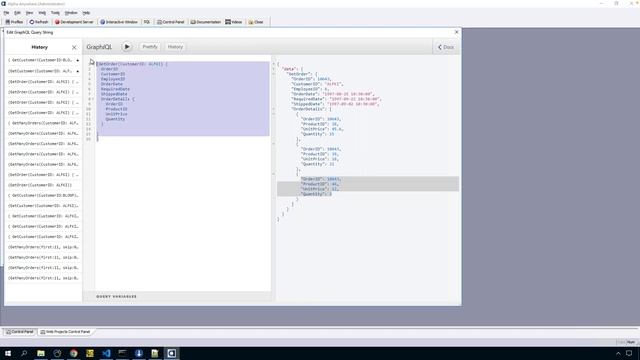Select history entry '(GetOrder(CustomerID: ALFKI))'
Screen dimensions: 640x360
click(43, 185)
